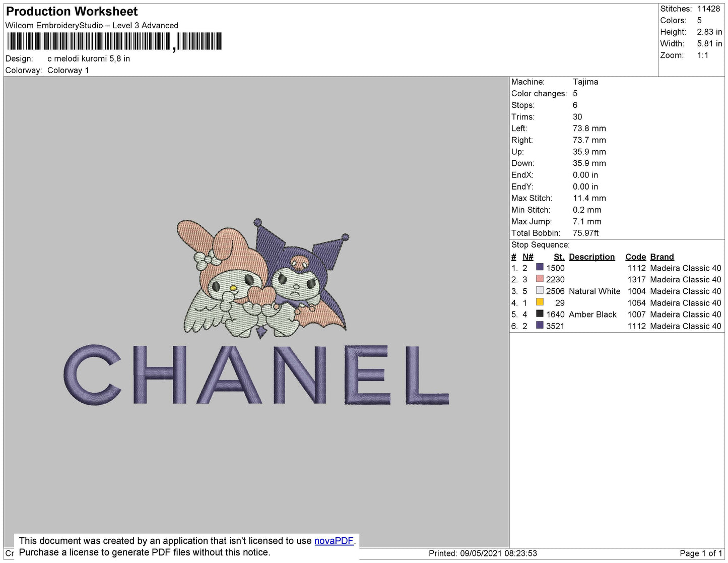
Task: Click the Zoom value '1:1'
Action: [703, 55]
